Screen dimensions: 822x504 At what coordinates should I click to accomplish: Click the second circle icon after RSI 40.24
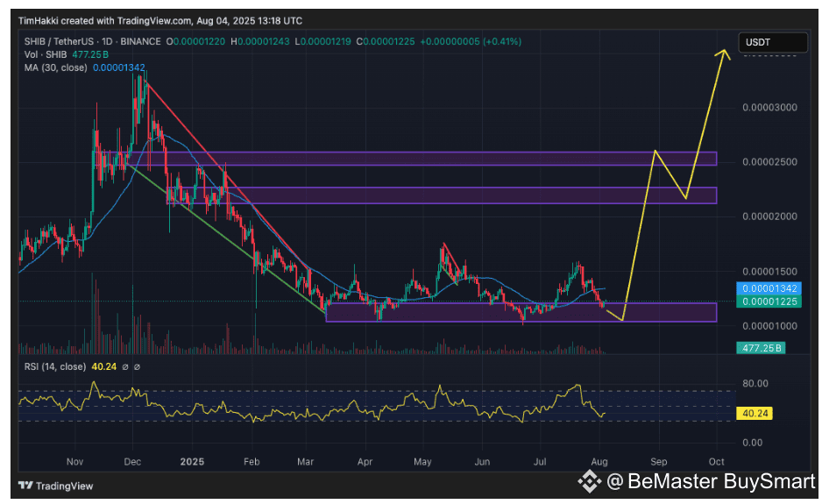[137, 367]
